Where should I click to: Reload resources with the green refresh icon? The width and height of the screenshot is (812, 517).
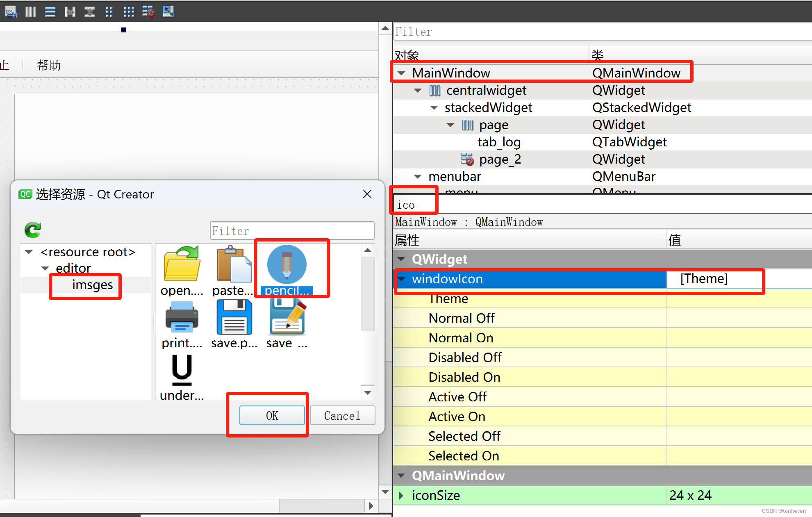click(33, 230)
